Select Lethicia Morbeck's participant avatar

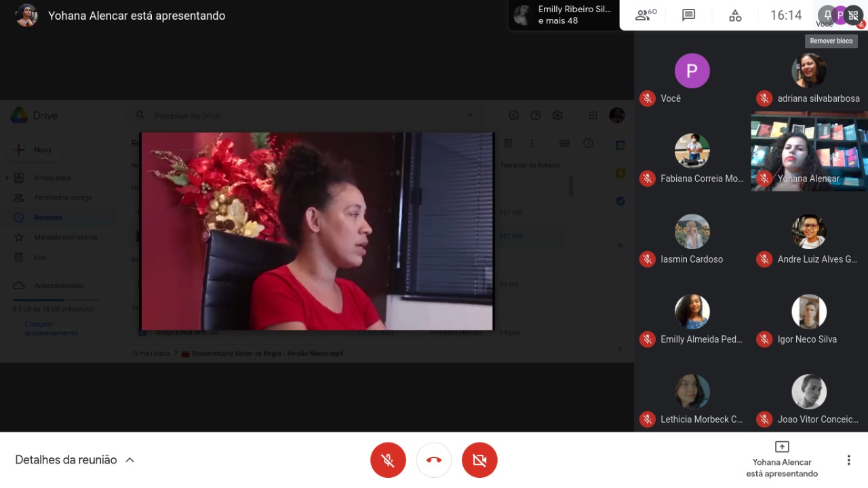click(692, 392)
